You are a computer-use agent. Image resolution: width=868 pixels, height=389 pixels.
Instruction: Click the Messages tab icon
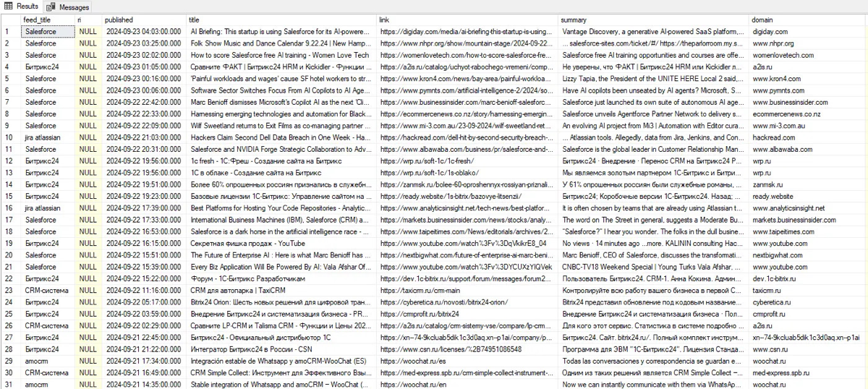(51, 6)
